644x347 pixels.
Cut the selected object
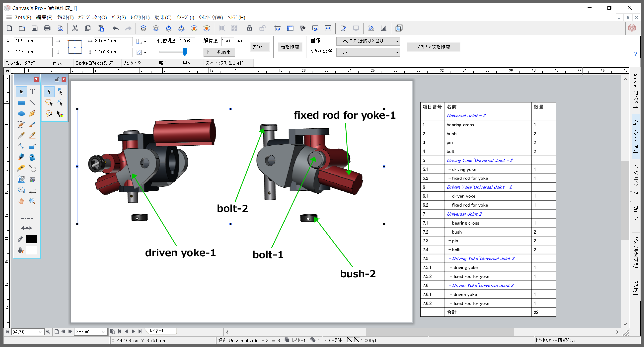(x=75, y=28)
